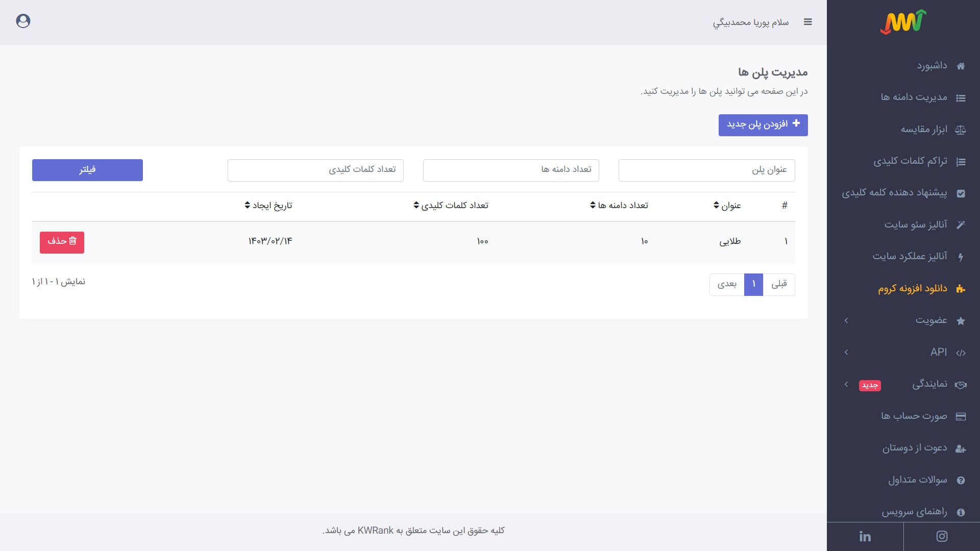Click the site SEO analysis wand icon

point(961,225)
